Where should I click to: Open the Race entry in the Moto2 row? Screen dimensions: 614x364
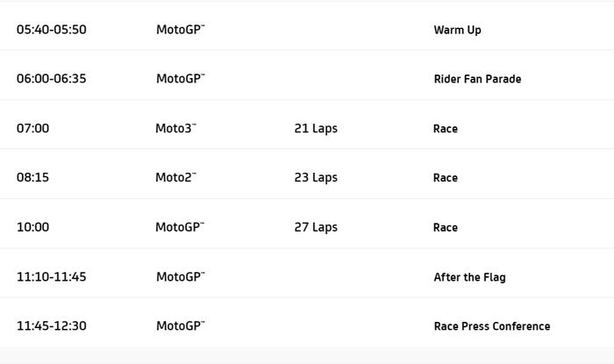[x=446, y=178]
